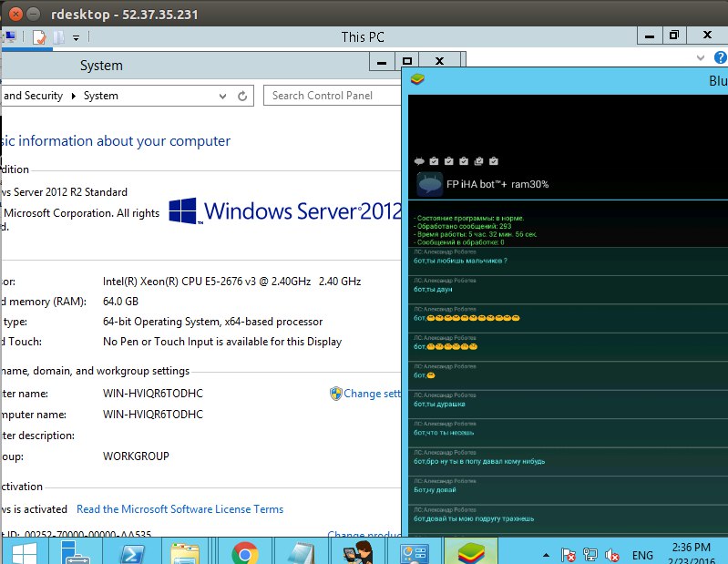Click the 'Обработано сообщений: 293' status line
The image size is (728, 564).
pyautogui.click(x=463, y=226)
